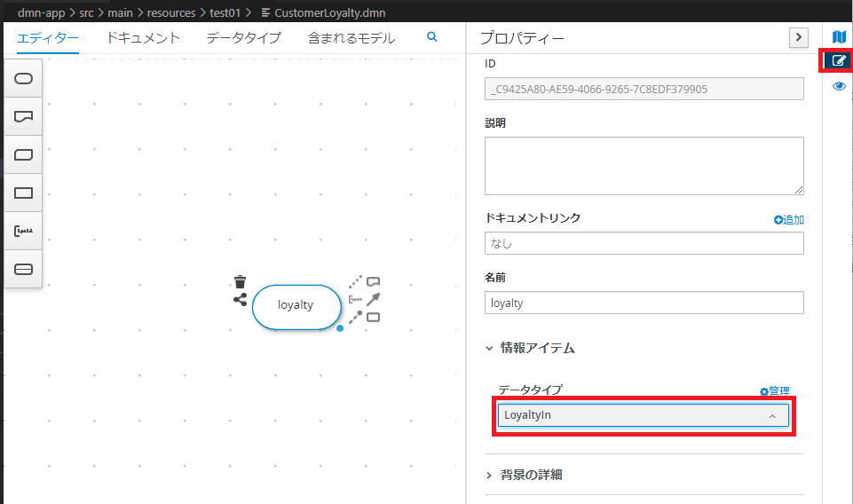853x504 pixels.
Task: Select the Input Data node palette icon
Action: (x=23, y=78)
